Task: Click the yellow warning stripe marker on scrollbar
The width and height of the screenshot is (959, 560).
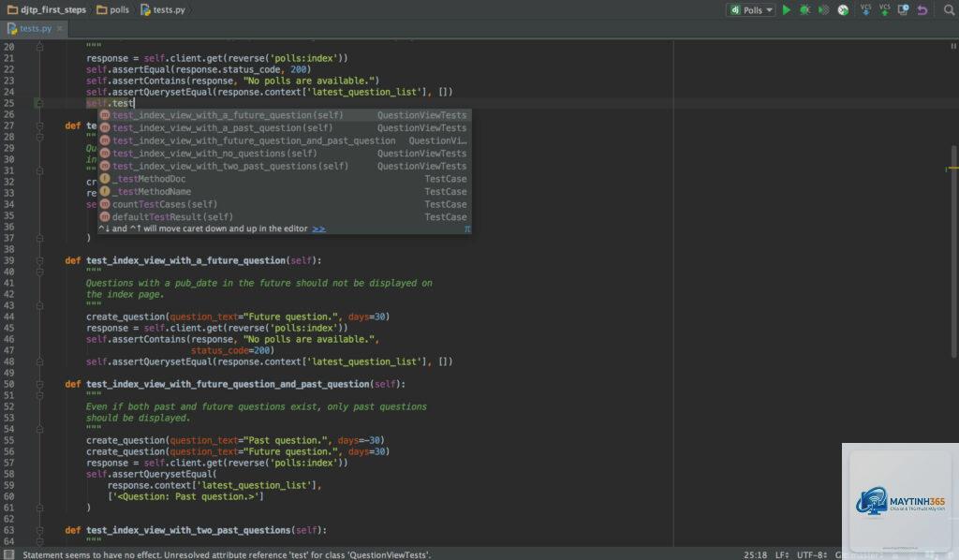Action: [x=952, y=169]
